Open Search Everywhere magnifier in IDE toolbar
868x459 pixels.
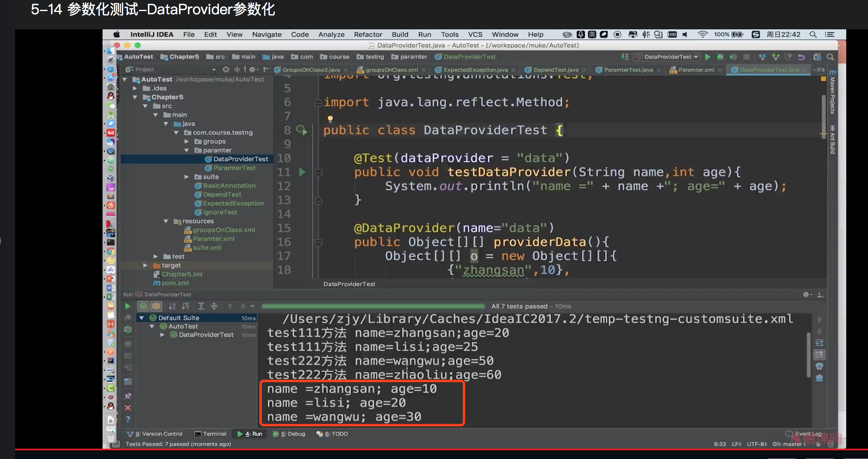(x=830, y=57)
